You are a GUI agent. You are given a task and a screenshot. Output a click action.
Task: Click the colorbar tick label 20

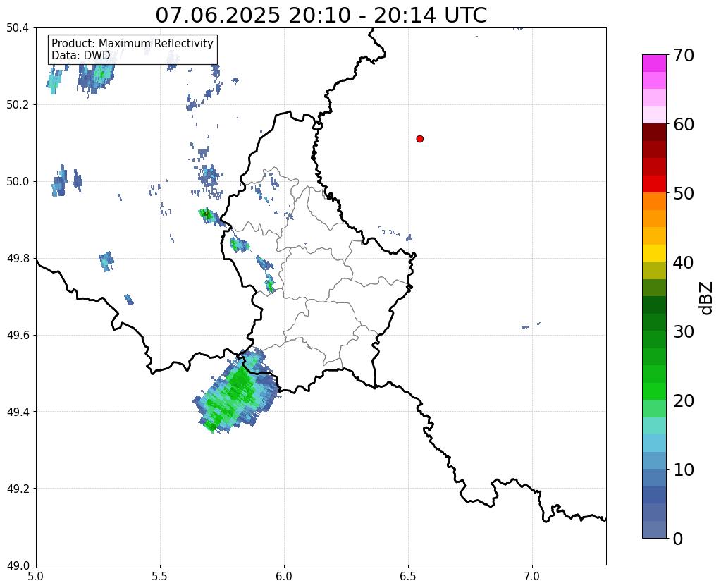coord(684,400)
